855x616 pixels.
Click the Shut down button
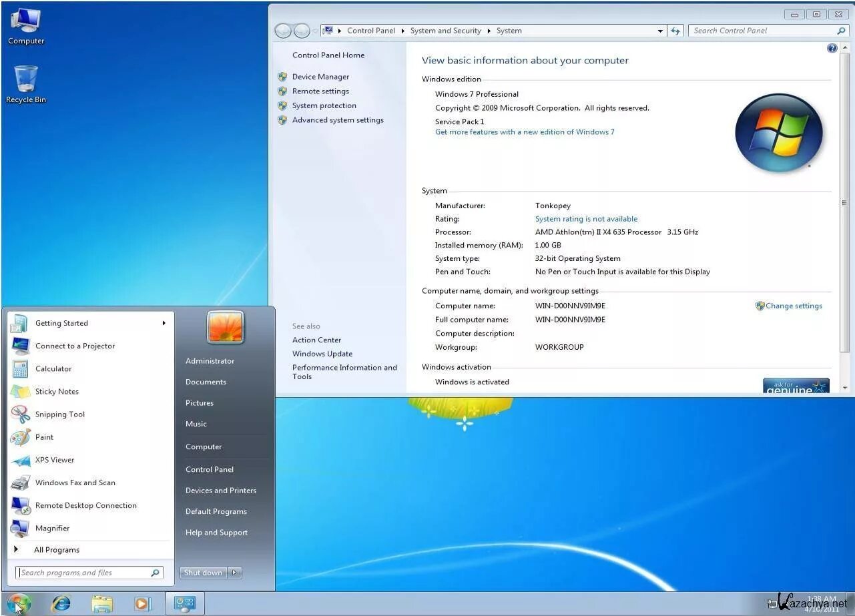pyautogui.click(x=204, y=573)
